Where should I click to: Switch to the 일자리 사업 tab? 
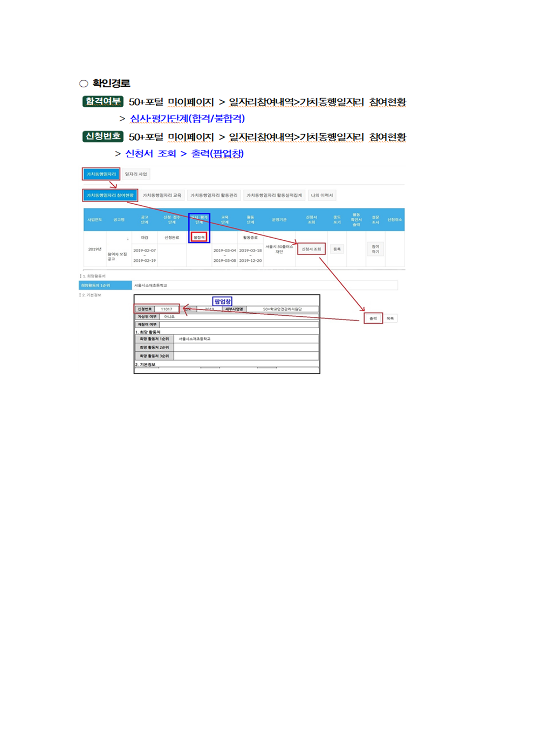tap(136, 174)
